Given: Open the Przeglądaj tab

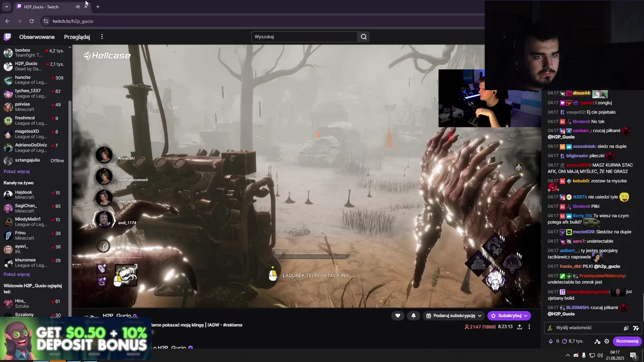Looking at the screenshot, I should (x=77, y=37).
